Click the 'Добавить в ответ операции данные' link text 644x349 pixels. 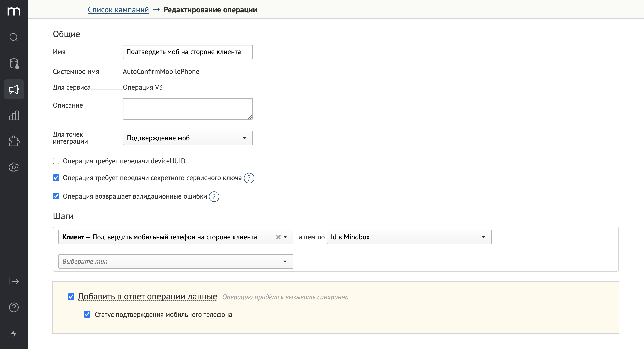click(x=147, y=296)
